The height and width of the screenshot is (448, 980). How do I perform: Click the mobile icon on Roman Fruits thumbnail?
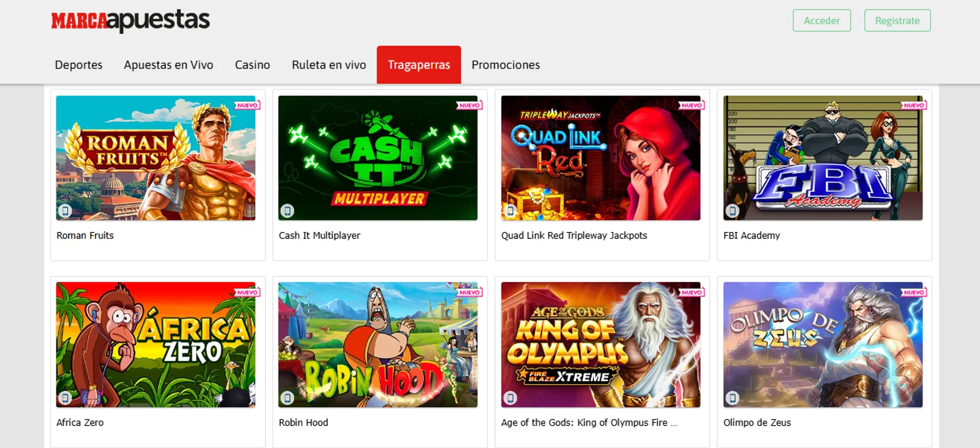click(x=65, y=210)
